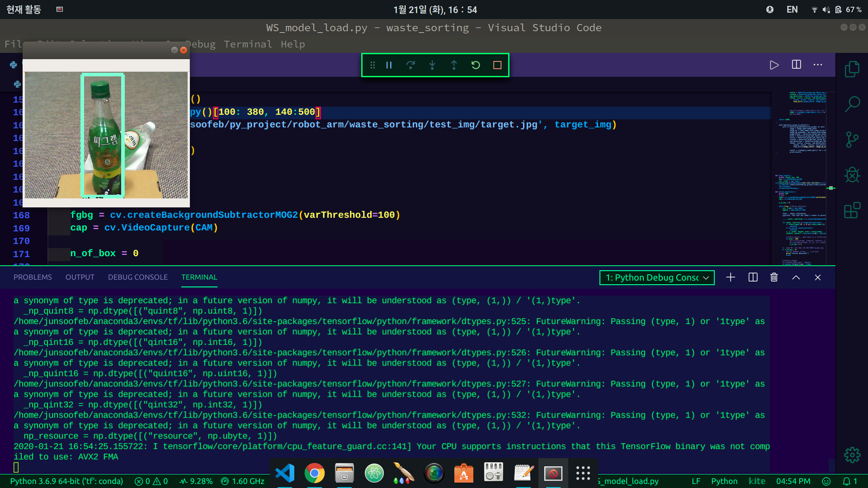Change the LF end-of-line sequence

(x=696, y=481)
